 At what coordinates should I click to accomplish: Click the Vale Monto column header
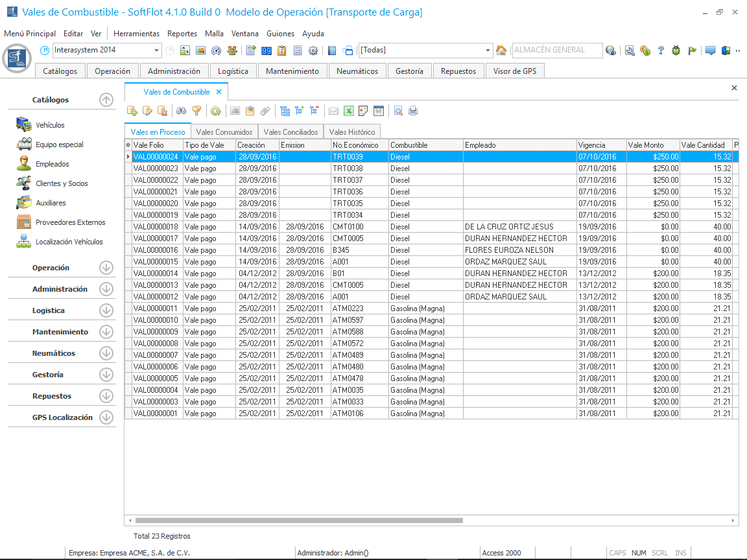(x=652, y=145)
